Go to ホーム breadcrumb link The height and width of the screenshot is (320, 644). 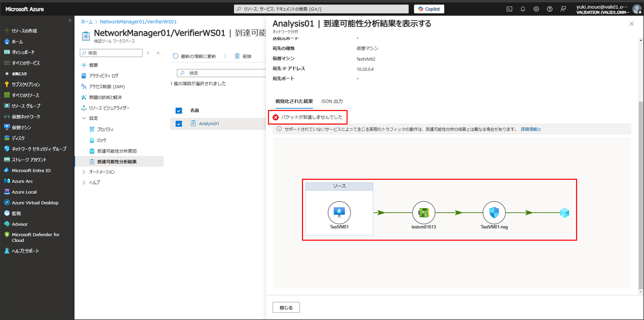(x=87, y=22)
